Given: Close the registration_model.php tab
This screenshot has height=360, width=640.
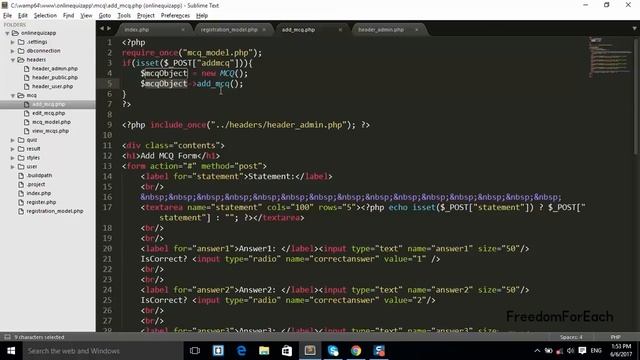Looking at the screenshot, I should (x=264, y=30).
